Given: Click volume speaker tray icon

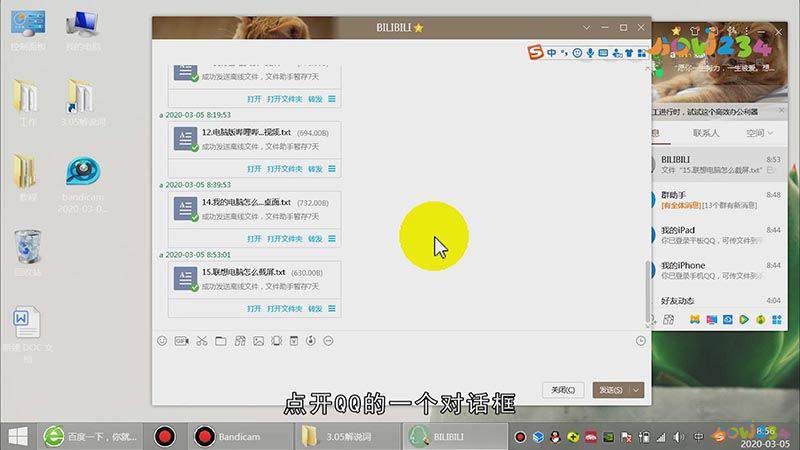Looking at the screenshot, I should (679, 437).
